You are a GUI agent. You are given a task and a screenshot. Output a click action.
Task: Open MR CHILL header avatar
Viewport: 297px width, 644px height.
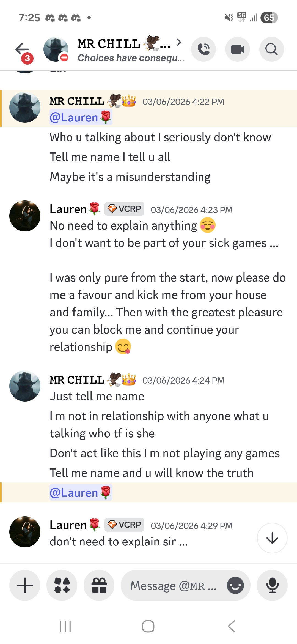[56, 49]
